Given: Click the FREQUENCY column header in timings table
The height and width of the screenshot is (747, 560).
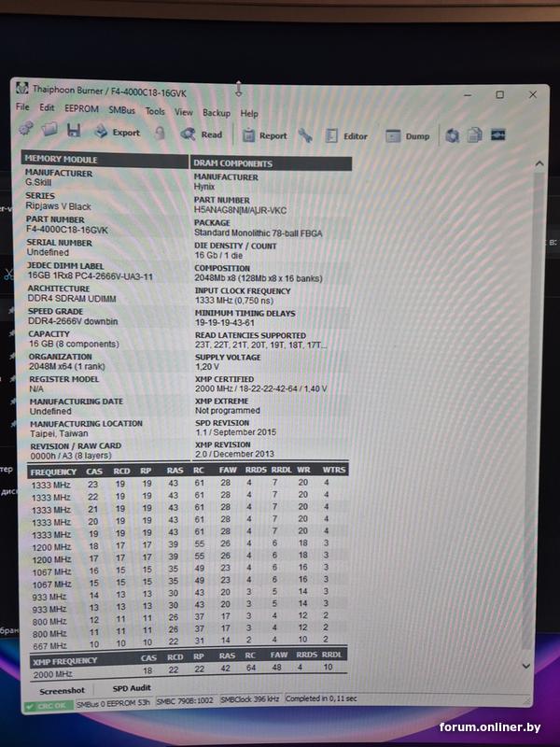Looking at the screenshot, I should [53, 472].
